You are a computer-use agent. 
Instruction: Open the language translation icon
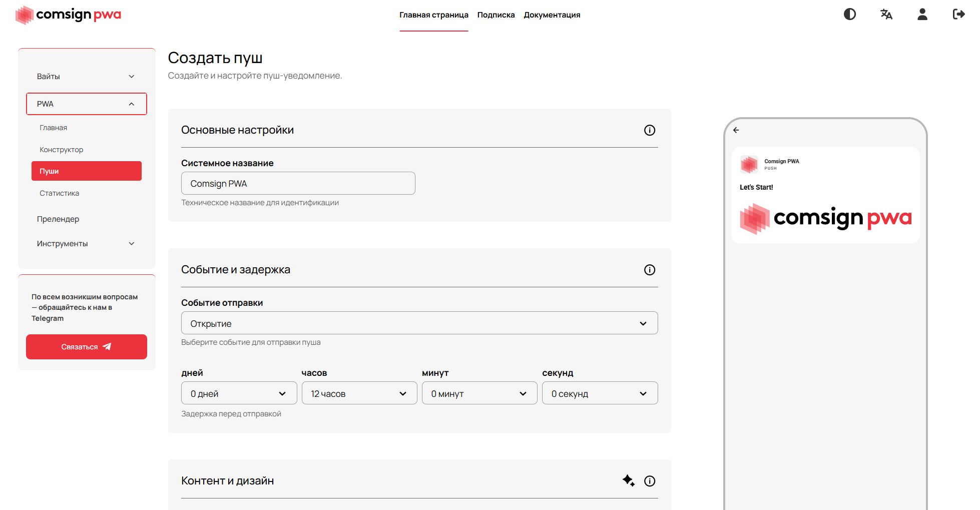pyautogui.click(x=886, y=14)
